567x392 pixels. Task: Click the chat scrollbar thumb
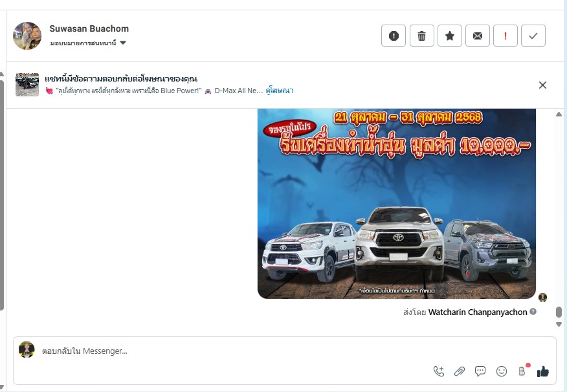559,312
